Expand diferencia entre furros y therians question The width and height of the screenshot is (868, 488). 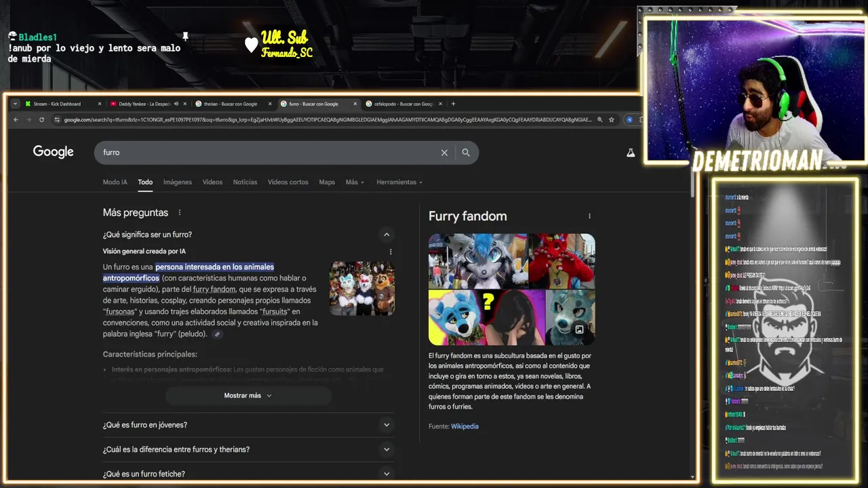pyautogui.click(x=248, y=449)
